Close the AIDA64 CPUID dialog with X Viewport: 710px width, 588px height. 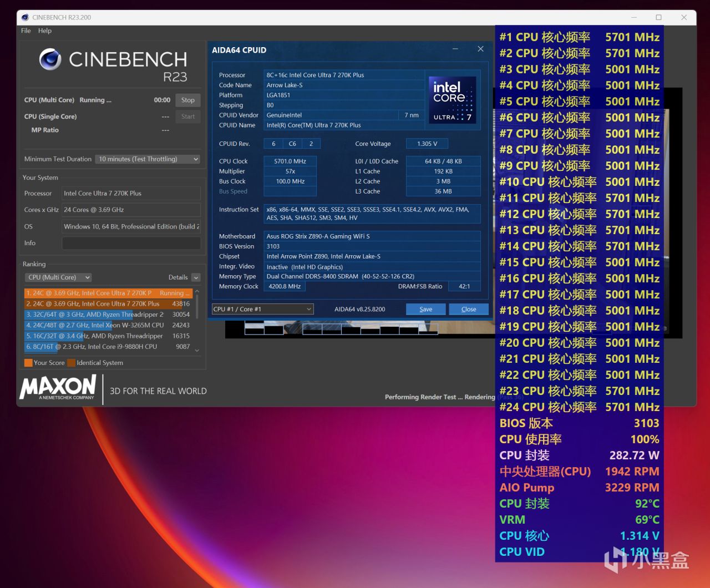pyautogui.click(x=480, y=49)
